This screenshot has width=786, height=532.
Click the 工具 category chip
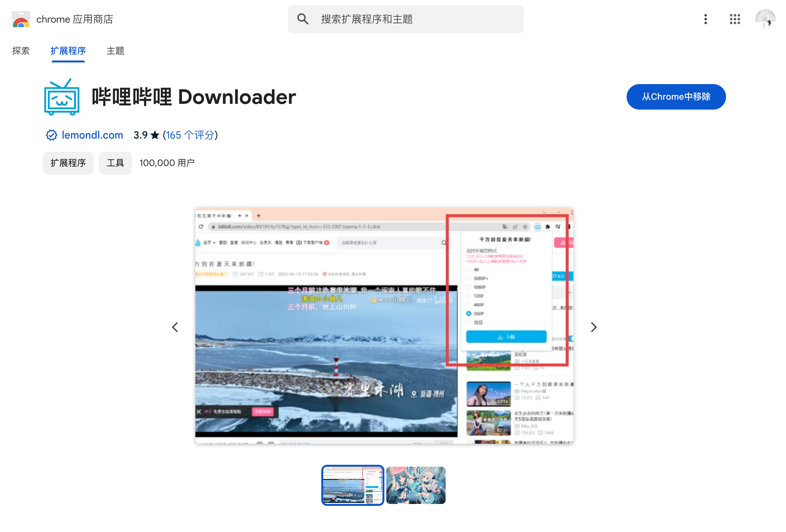point(115,163)
